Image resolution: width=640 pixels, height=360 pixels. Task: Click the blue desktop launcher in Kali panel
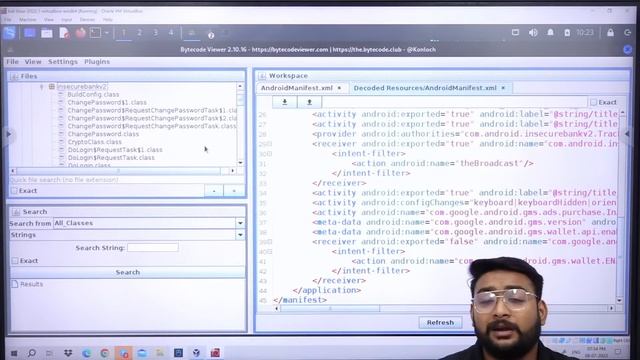tap(29, 33)
